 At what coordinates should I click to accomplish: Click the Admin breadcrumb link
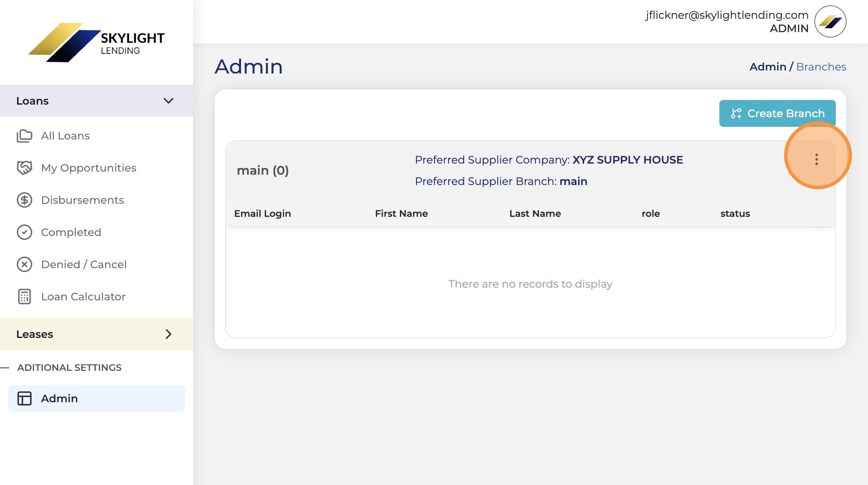click(x=768, y=67)
